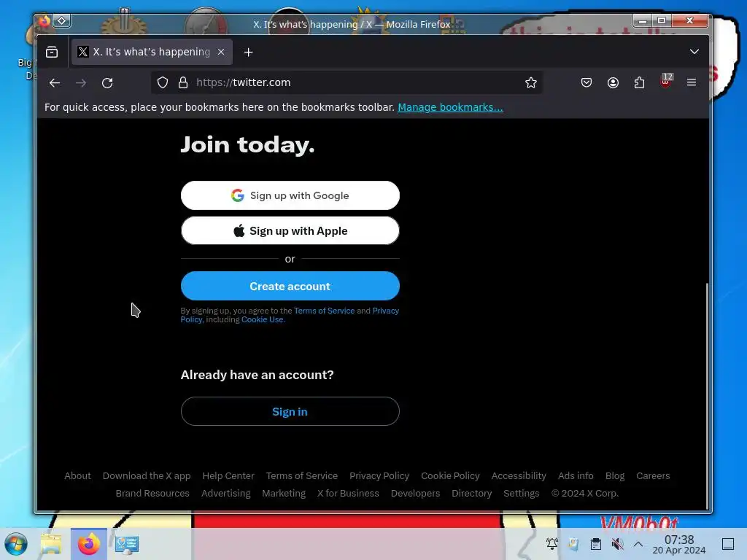Open the Firefox account icon
Screen dimensions: 747x560
point(613,82)
